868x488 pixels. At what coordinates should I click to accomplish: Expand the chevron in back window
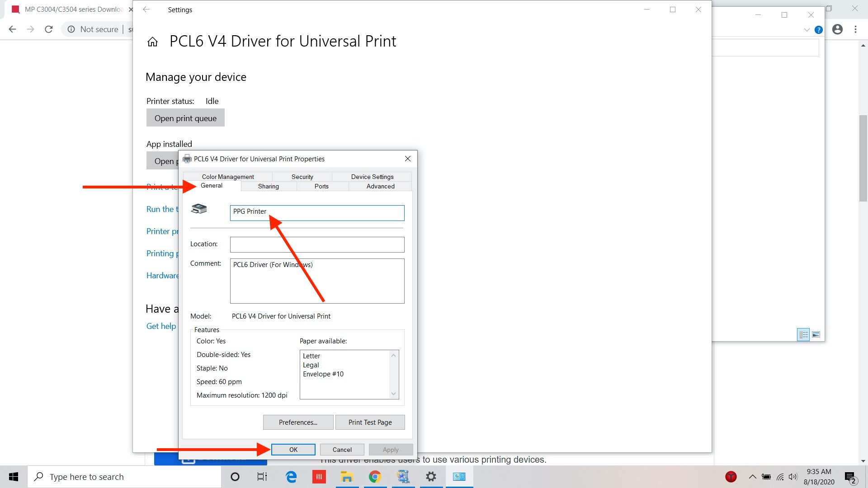[x=807, y=30]
